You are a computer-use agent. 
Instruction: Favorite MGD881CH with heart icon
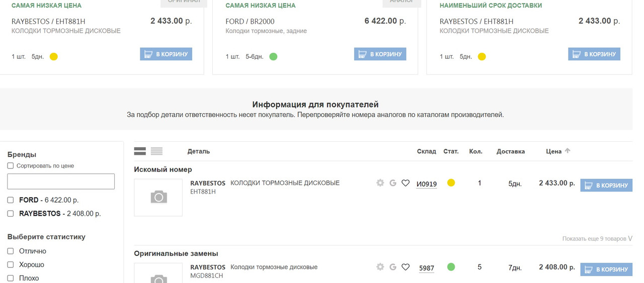(406, 267)
